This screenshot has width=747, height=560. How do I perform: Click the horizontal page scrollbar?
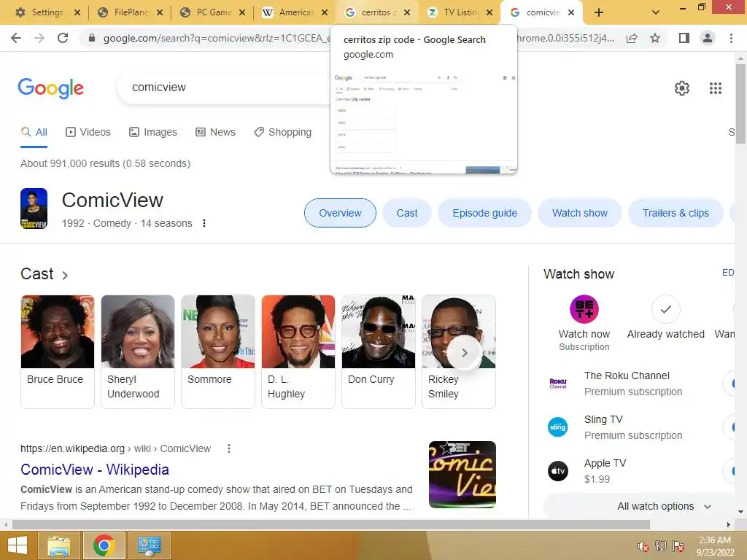click(x=331, y=525)
